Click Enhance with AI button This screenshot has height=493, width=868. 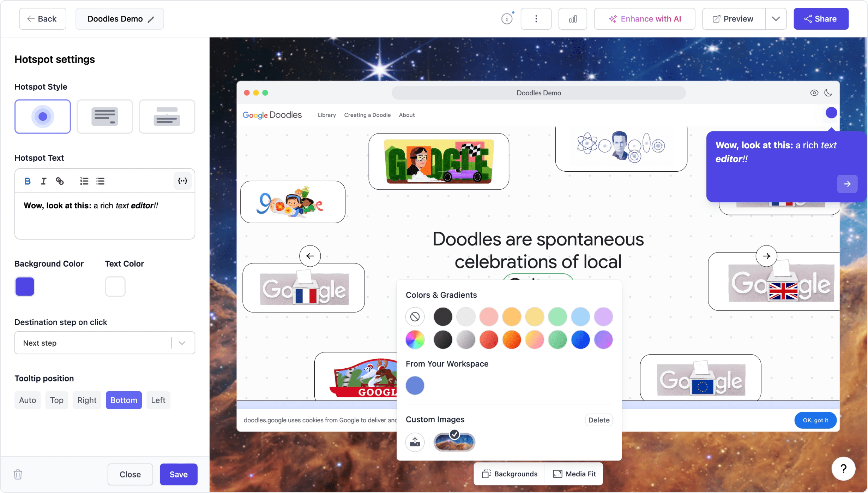(x=645, y=19)
